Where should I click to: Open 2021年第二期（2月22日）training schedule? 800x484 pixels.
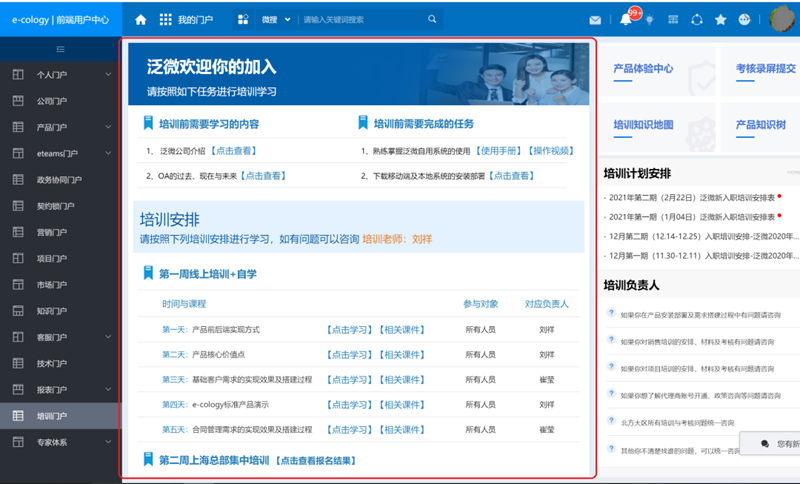(x=692, y=197)
